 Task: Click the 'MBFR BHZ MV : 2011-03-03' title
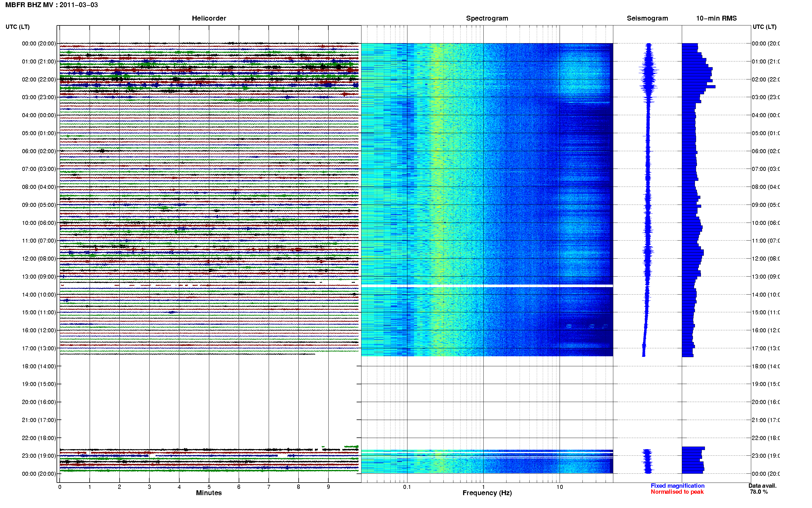click(x=51, y=5)
